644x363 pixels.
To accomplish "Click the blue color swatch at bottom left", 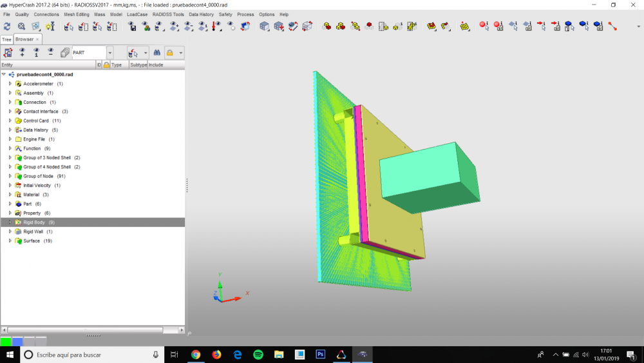I will [17, 341].
